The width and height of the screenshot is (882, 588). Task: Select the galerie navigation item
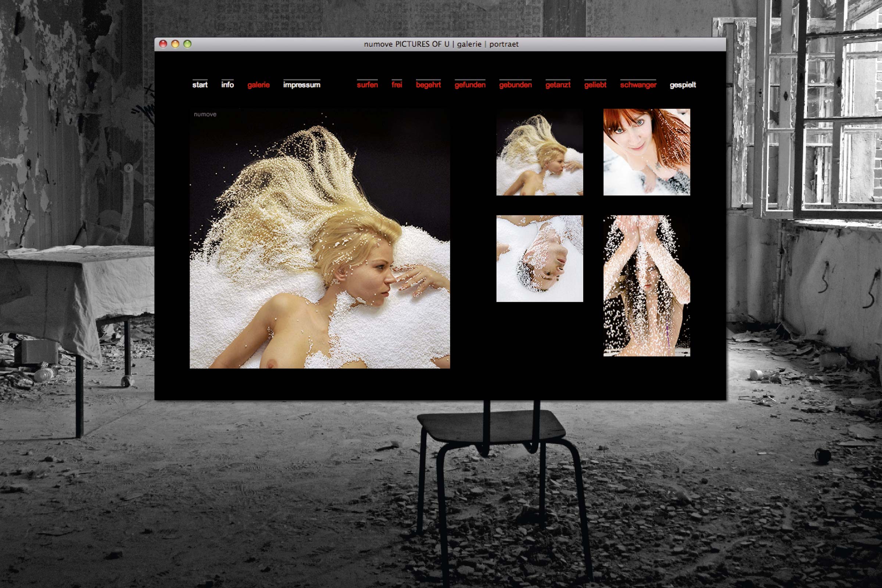point(258,85)
